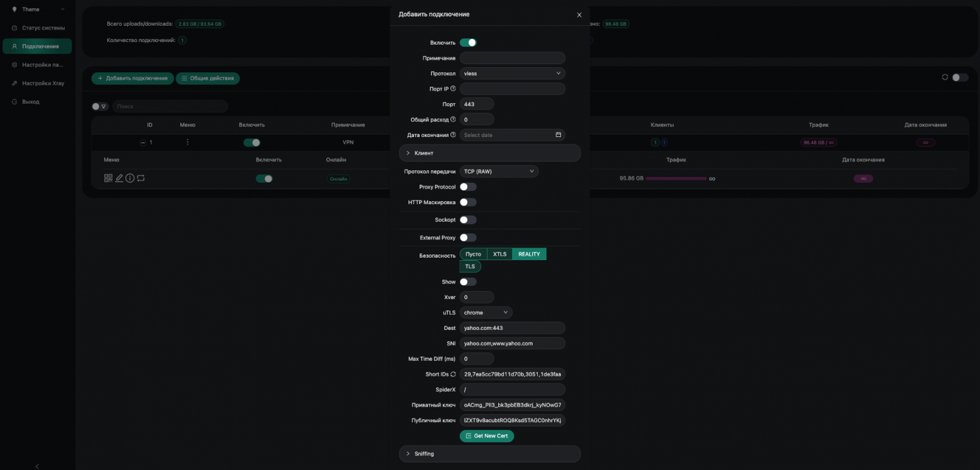The image size is (980, 470).
Task: Expand the Theme menu in the sidebar
Action: [x=37, y=9]
